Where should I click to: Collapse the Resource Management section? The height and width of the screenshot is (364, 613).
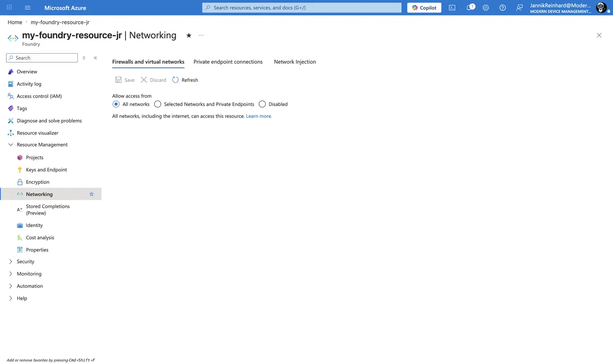(x=11, y=145)
